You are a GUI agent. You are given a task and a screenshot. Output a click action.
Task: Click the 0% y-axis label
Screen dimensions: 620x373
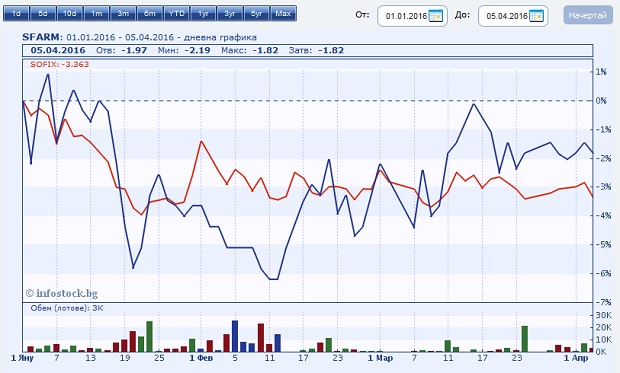coord(601,101)
